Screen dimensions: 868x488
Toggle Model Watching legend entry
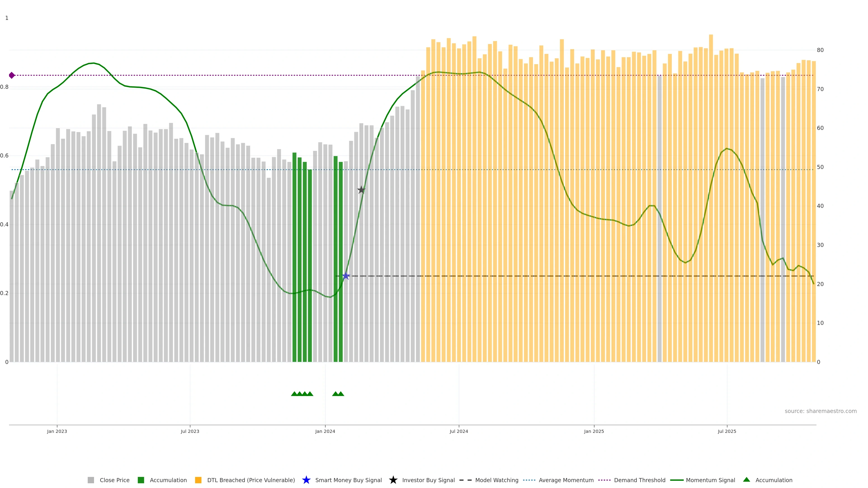(496, 480)
